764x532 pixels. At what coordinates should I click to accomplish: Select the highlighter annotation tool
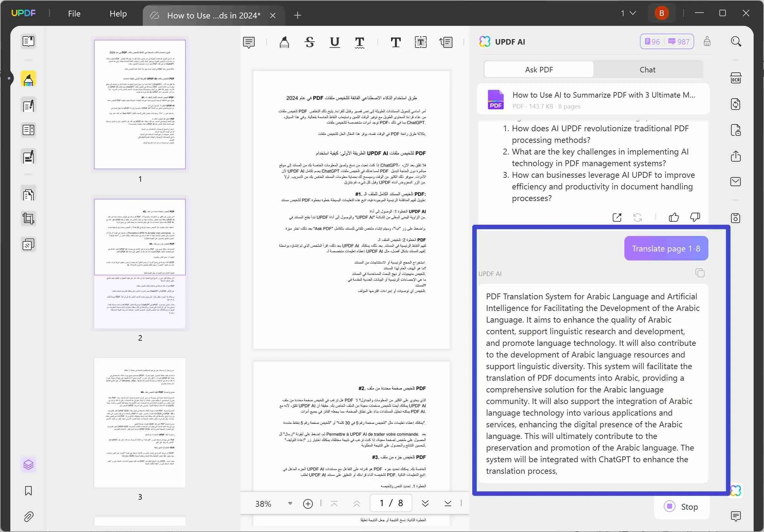coord(284,42)
